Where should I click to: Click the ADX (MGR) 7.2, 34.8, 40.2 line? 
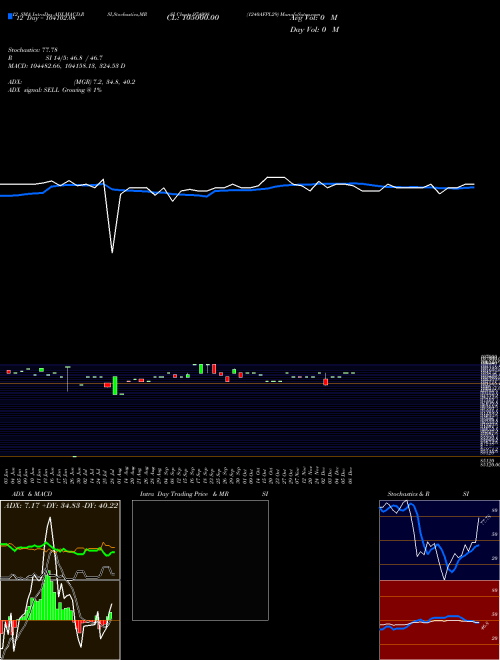(72, 82)
